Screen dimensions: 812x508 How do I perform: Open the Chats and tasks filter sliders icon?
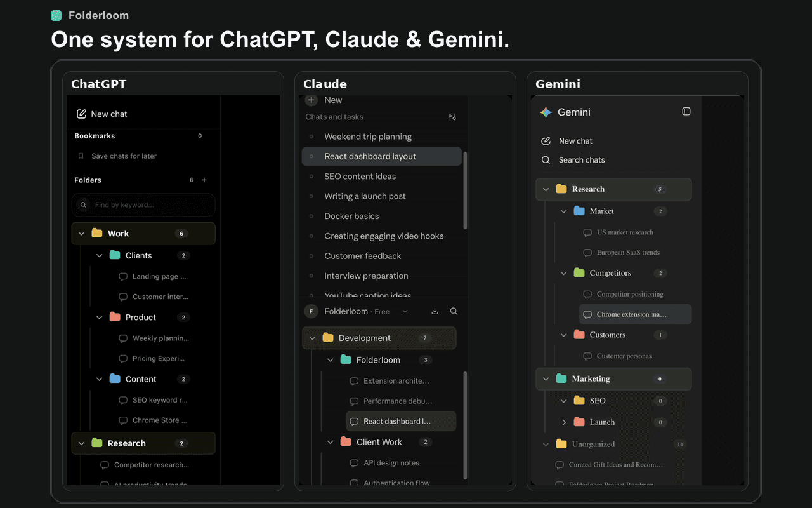pyautogui.click(x=452, y=117)
